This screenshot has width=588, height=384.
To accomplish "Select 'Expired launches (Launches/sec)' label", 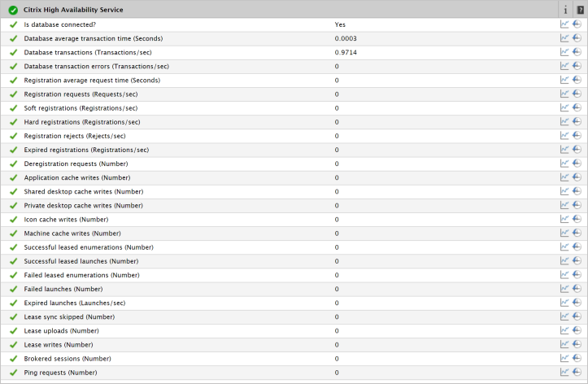I will (x=75, y=303).
